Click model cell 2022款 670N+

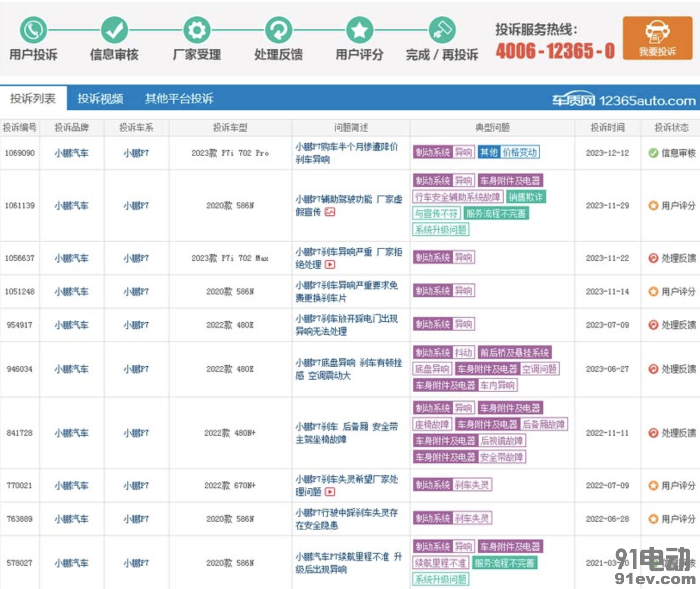click(230, 485)
